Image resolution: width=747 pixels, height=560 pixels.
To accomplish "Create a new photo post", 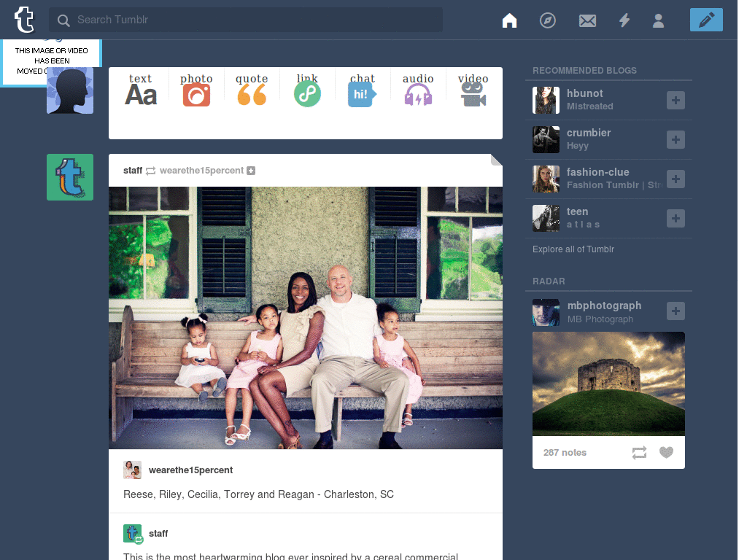I will coord(196,90).
